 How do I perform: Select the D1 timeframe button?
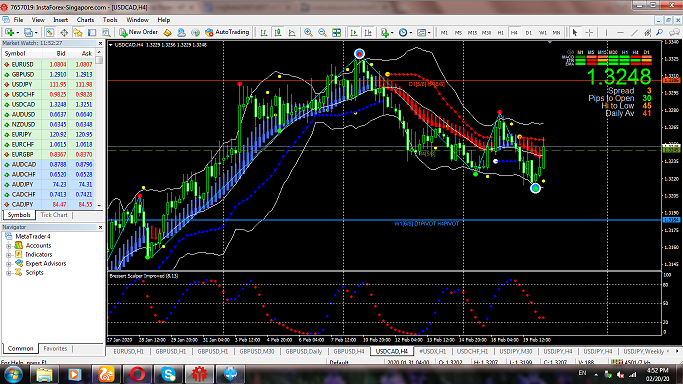[528, 33]
